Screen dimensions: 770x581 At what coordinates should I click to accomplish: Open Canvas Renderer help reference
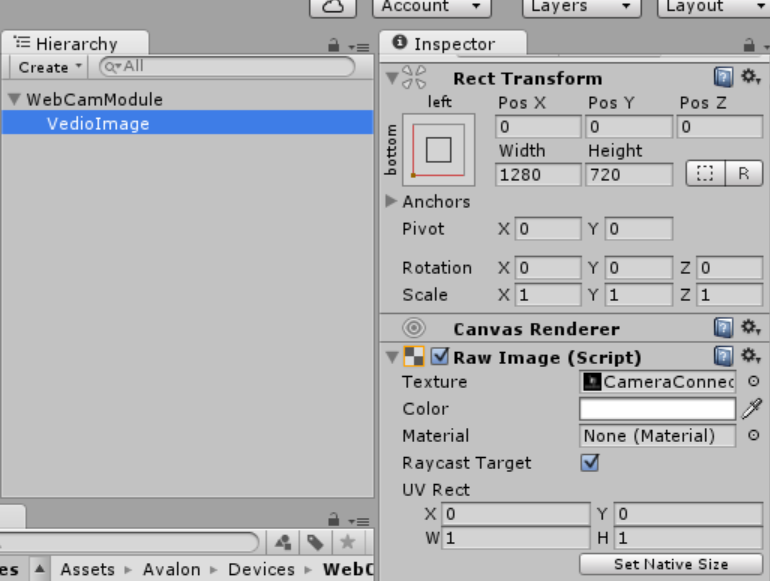(723, 328)
